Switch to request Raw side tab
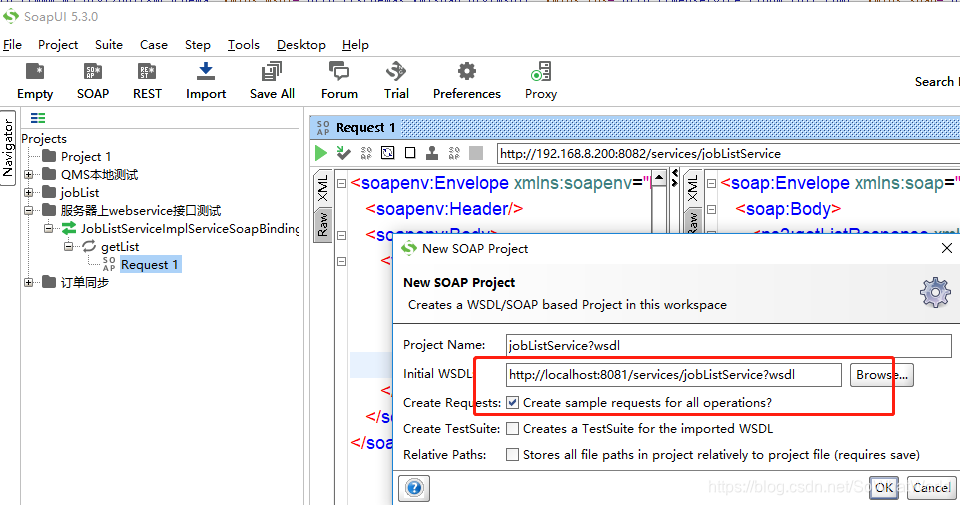Image resolution: width=960 pixels, height=505 pixels. click(323, 225)
